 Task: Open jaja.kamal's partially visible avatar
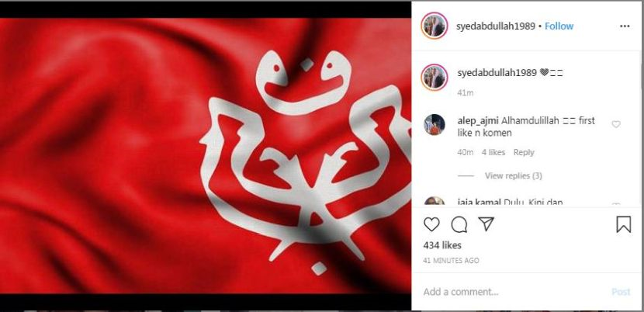click(435, 201)
